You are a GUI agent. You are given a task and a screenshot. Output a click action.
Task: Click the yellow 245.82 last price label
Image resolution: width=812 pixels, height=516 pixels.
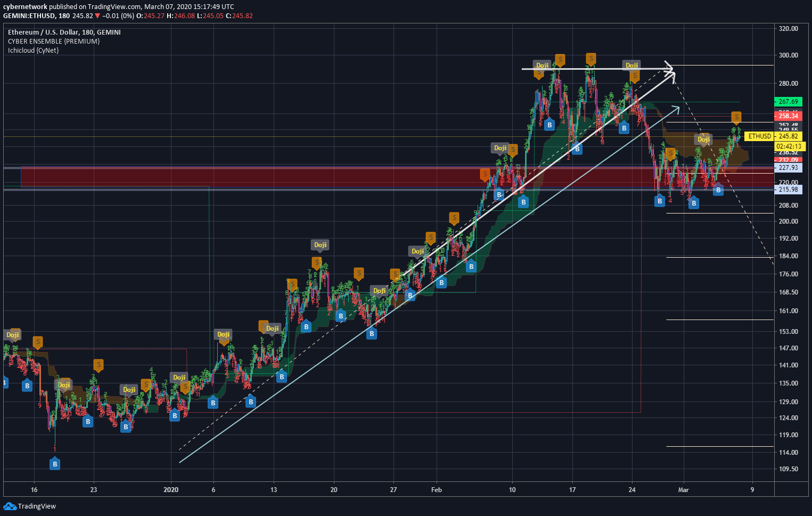click(x=788, y=136)
